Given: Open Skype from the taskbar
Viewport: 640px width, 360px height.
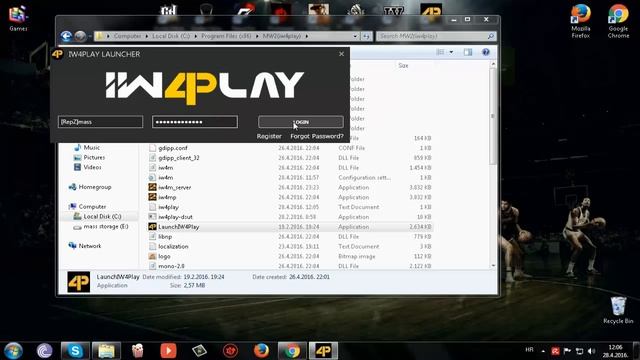Looking at the screenshot, I should [75, 351].
